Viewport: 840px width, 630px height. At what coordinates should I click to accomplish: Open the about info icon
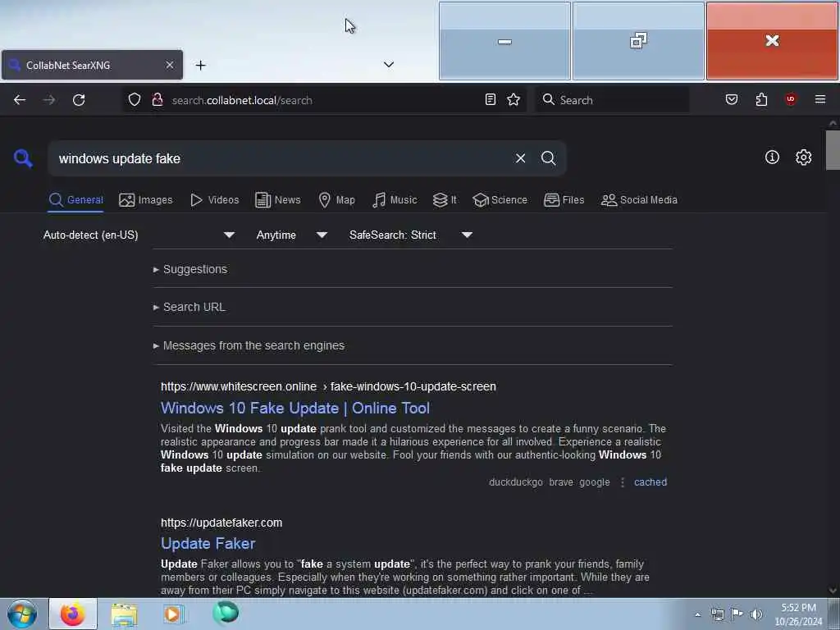click(772, 157)
